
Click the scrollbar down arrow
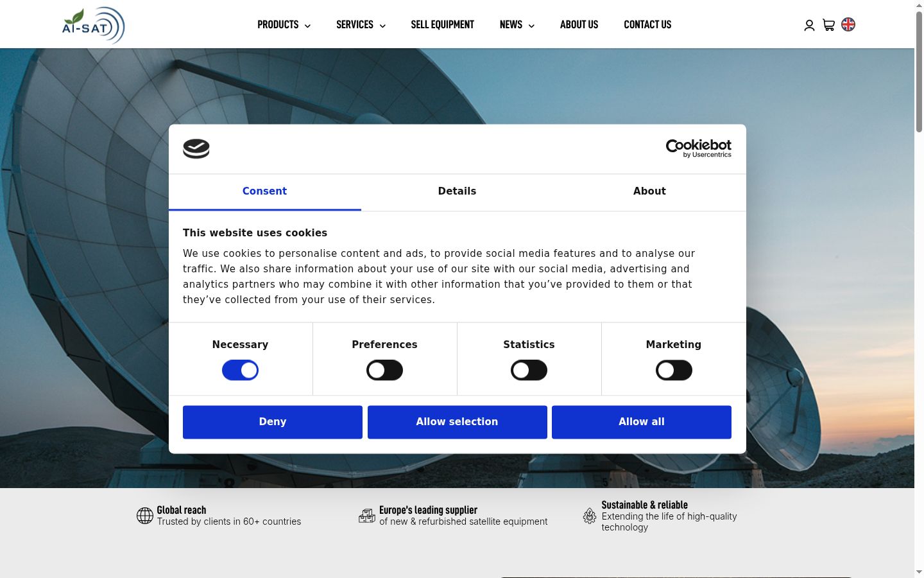tap(919, 572)
